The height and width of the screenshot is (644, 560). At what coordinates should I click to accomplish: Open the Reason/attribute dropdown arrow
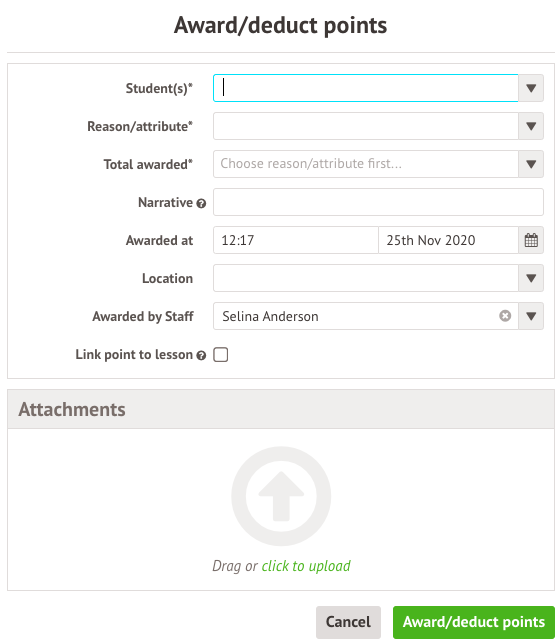click(x=531, y=126)
